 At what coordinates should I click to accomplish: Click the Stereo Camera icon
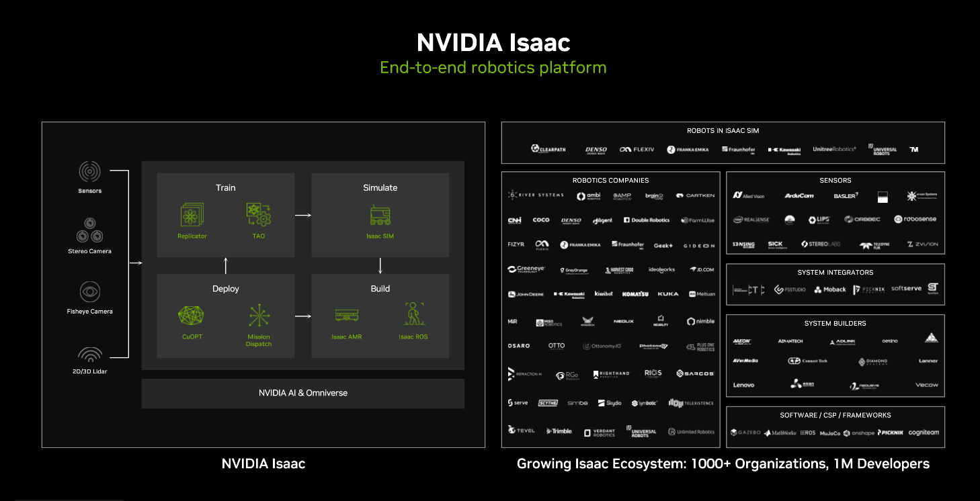(89, 232)
